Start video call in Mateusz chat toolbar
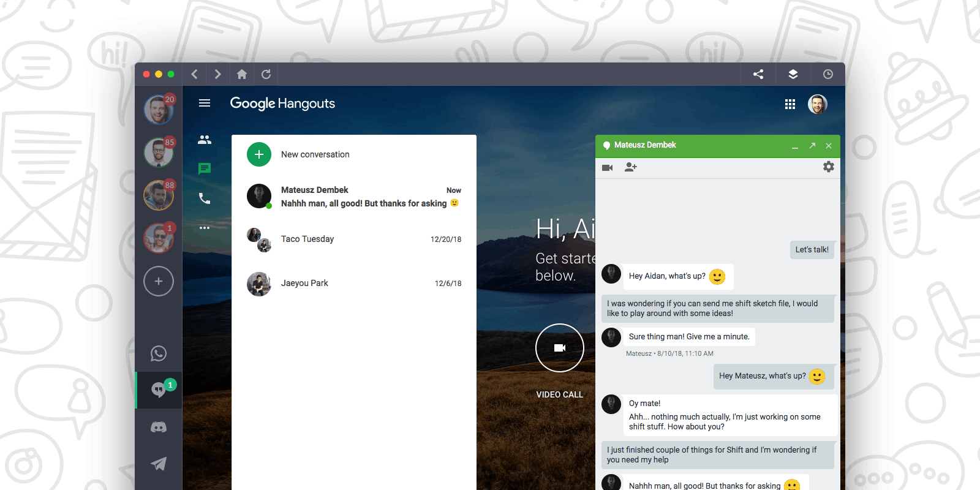This screenshot has height=490, width=980. (608, 167)
